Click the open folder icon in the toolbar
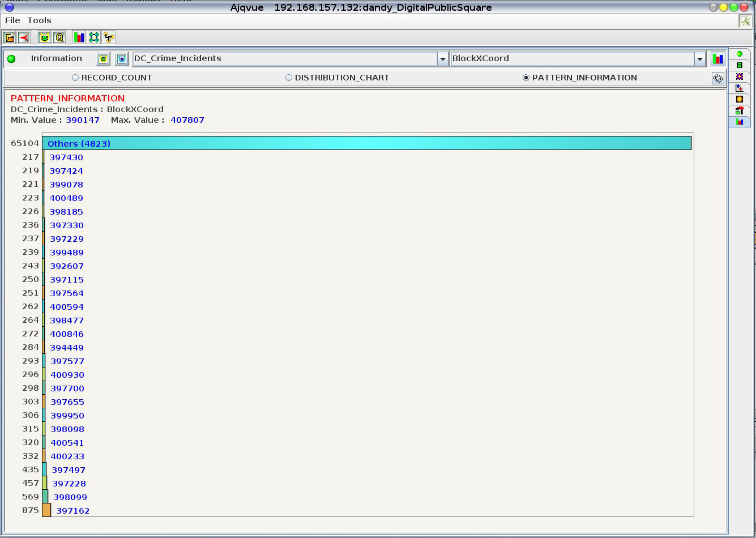Image resolution: width=756 pixels, height=538 pixels. click(x=10, y=38)
